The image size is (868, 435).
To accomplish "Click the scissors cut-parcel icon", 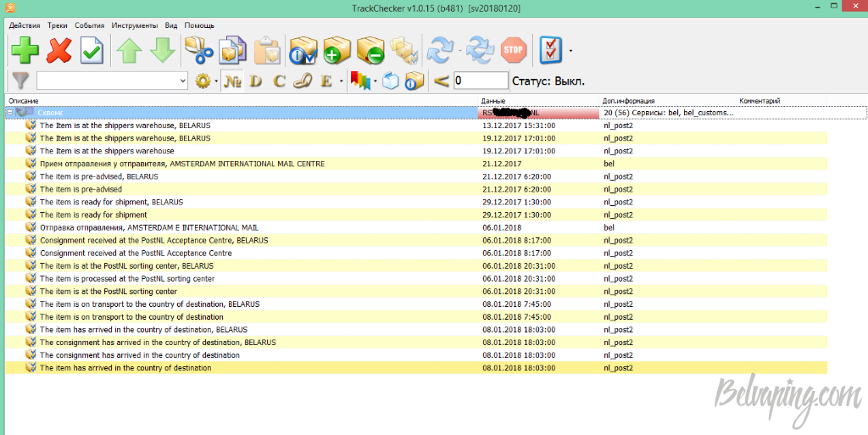I will pos(198,50).
